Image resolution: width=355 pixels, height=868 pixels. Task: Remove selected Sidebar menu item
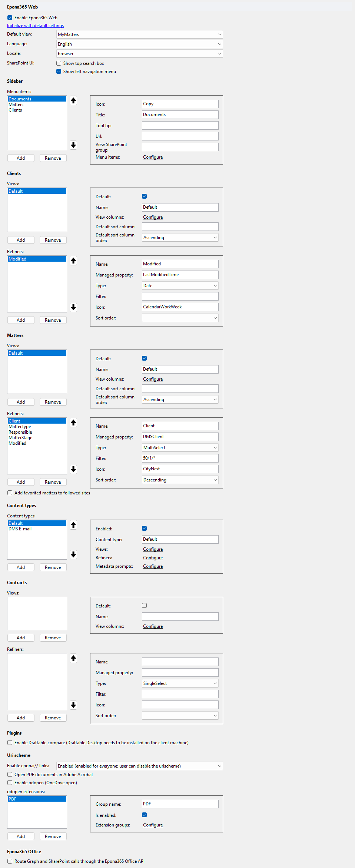click(x=53, y=158)
